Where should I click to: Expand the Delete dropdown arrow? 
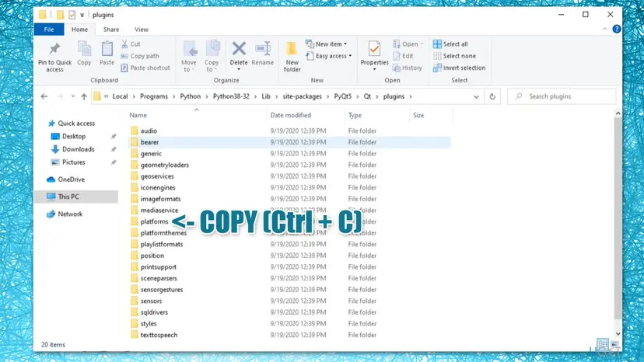click(x=239, y=69)
